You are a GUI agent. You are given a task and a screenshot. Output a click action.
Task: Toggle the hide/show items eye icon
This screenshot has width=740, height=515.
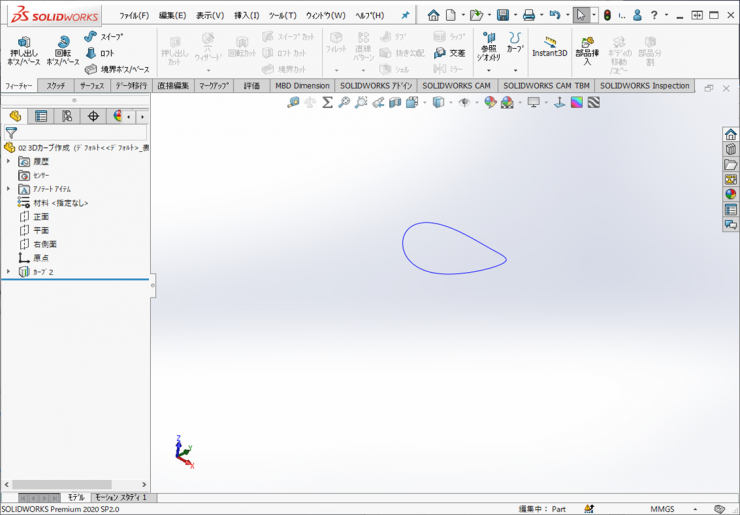click(464, 102)
